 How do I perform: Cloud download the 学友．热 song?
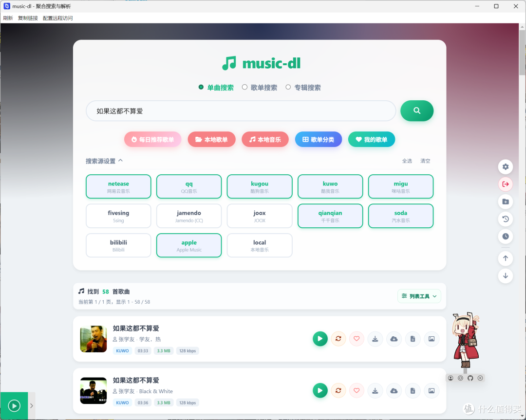coord(394,339)
